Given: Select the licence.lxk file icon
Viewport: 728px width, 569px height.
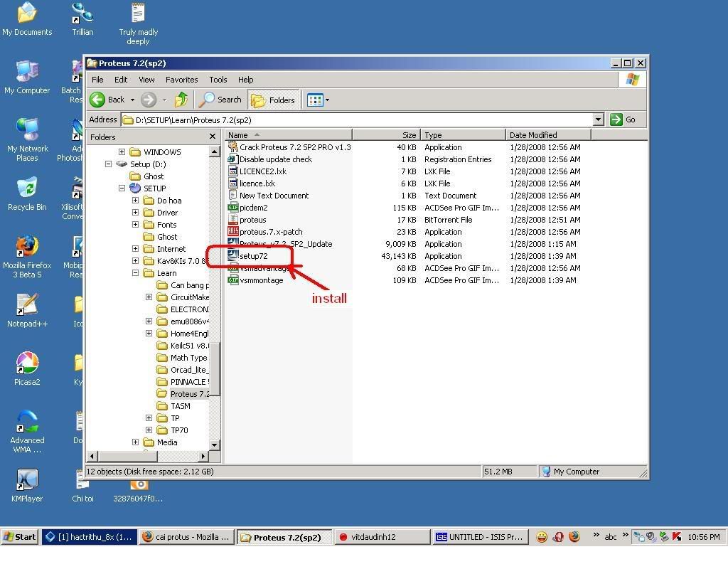Looking at the screenshot, I should pos(233,183).
